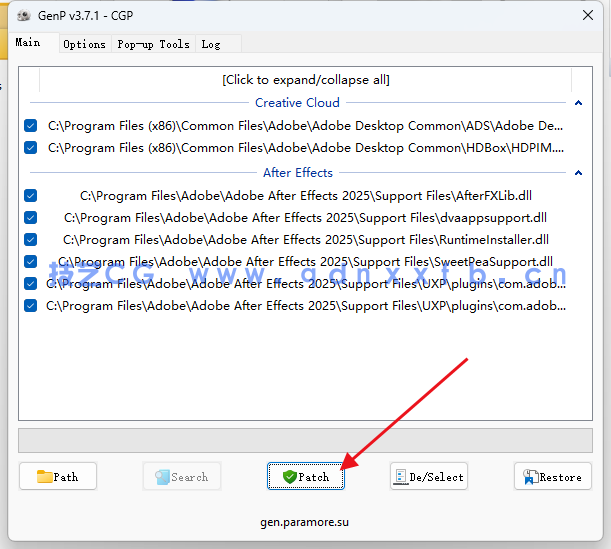Toggle the SweetPeaSupport.dll checkbox

tap(31, 262)
